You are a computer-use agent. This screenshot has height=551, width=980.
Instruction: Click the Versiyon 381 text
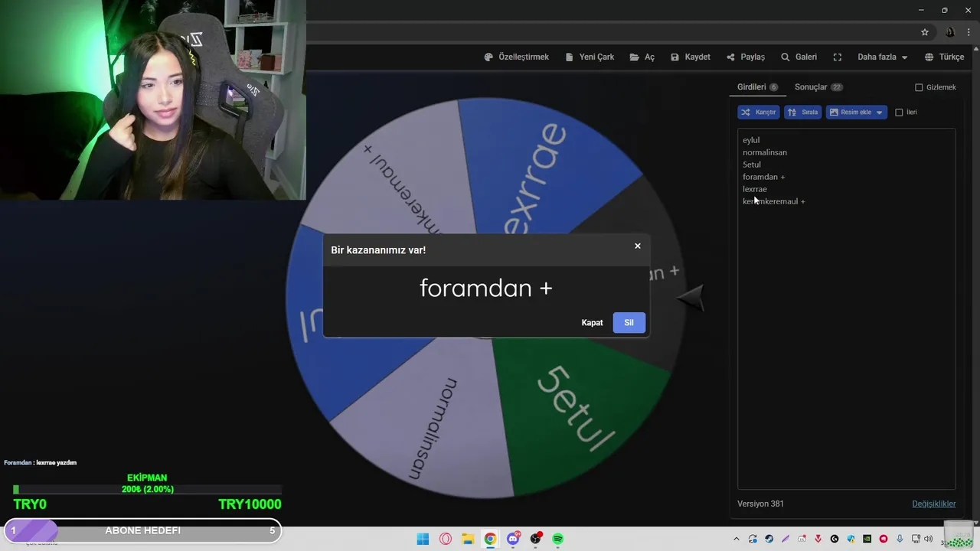[760, 504]
